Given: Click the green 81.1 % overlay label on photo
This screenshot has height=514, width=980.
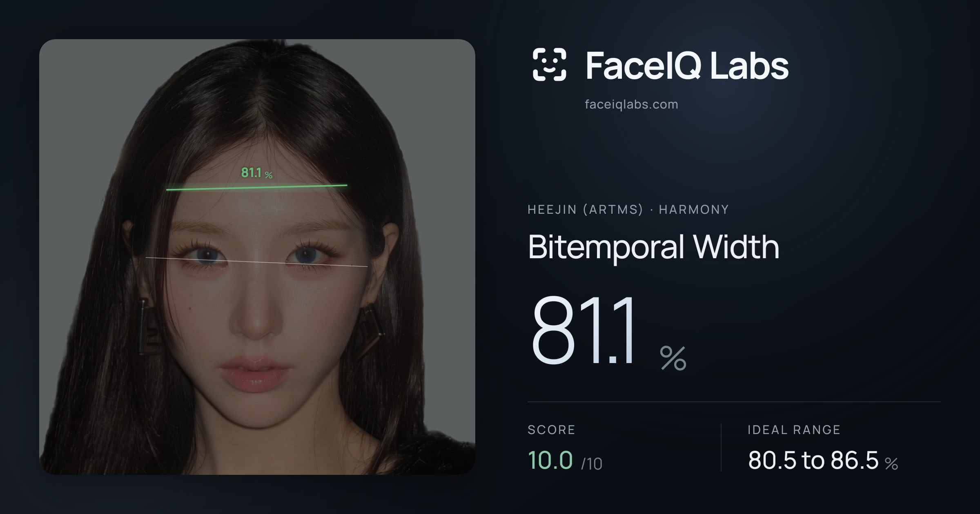Looking at the screenshot, I should point(256,173).
